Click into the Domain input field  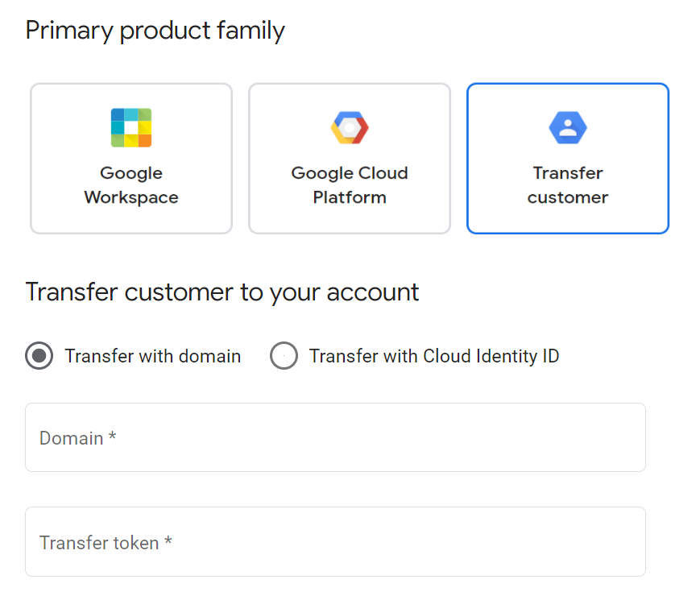(x=335, y=437)
